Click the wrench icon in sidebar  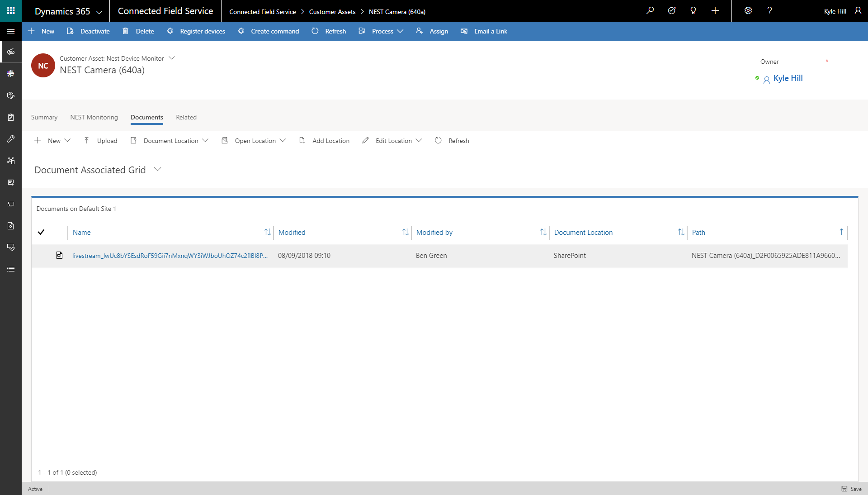[x=11, y=139]
